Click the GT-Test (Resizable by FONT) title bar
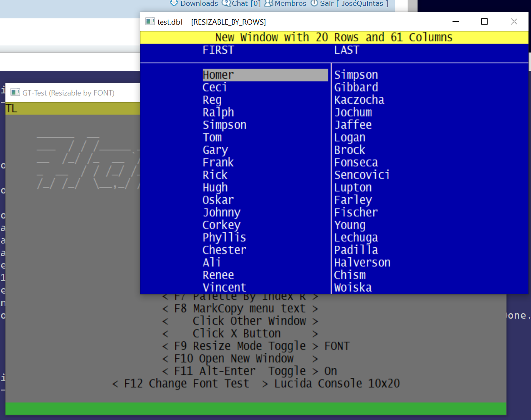The height and width of the screenshot is (420, 531). click(x=73, y=93)
